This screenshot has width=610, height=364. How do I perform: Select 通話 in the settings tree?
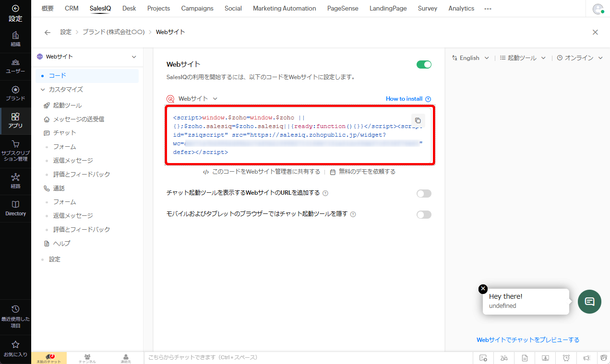click(x=59, y=188)
